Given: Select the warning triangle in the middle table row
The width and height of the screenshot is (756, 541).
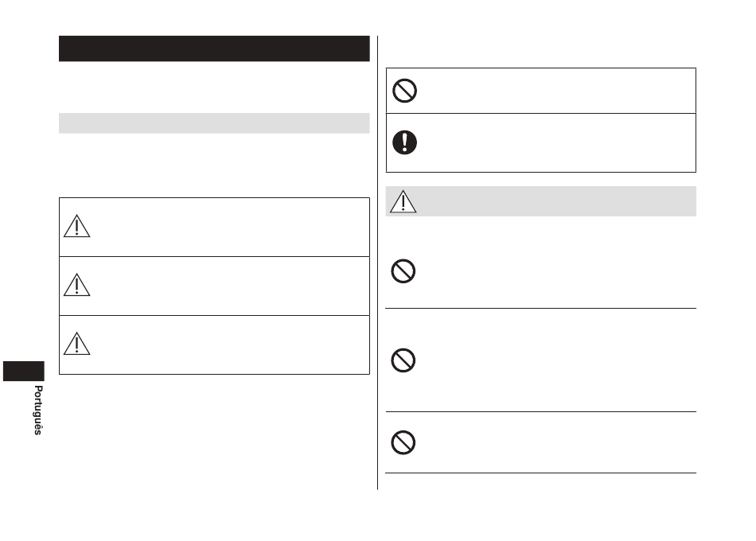Looking at the screenshot, I should (x=76, y=285).
